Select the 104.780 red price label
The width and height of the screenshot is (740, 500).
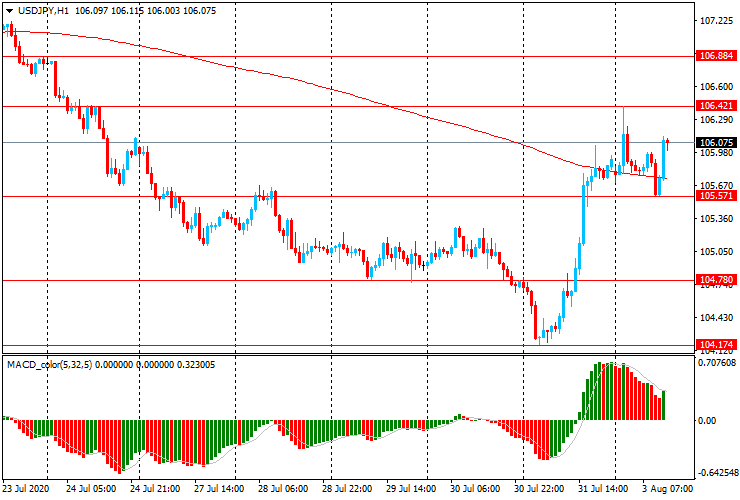716,280
